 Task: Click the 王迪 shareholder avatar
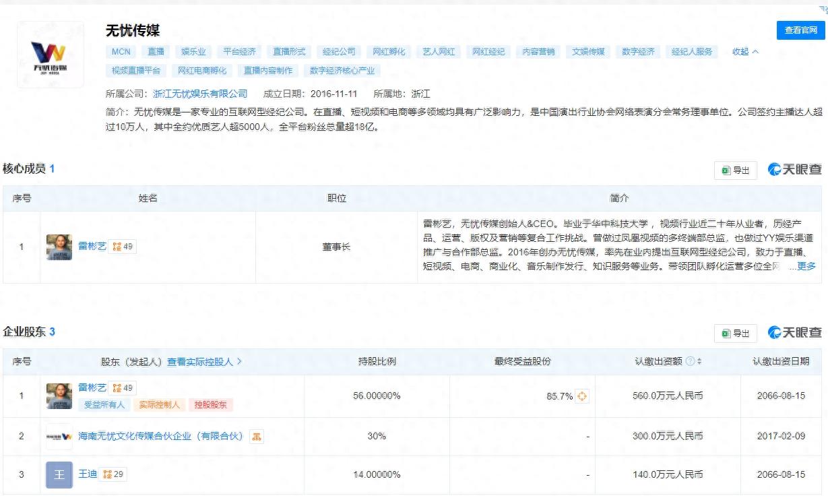tap(59, 475)
